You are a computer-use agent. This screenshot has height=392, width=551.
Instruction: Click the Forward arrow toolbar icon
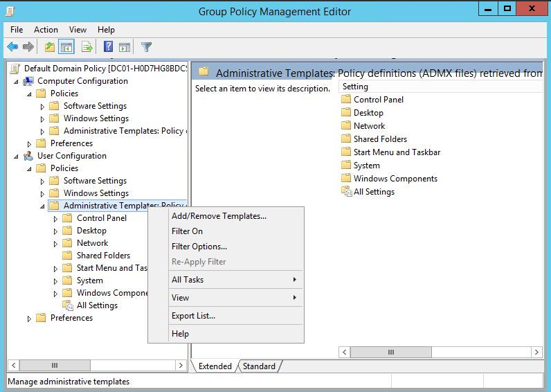pyautogui.click(x=28, y=47)
